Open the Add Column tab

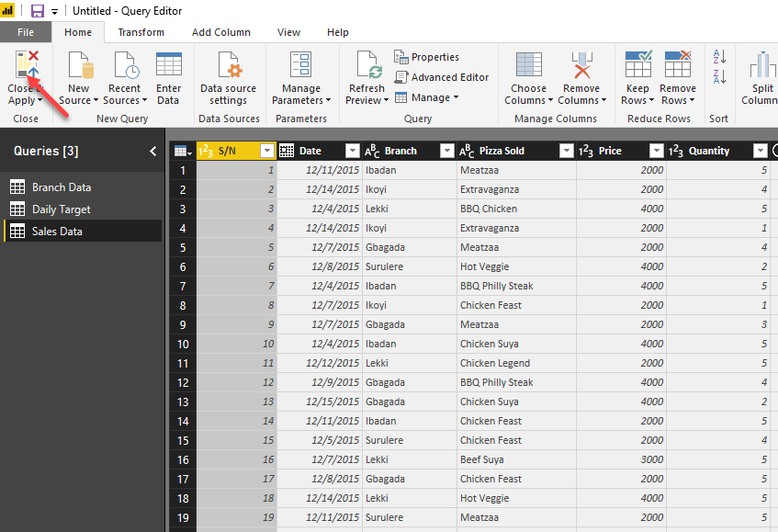pyautogui.click(x=220, y=31)
